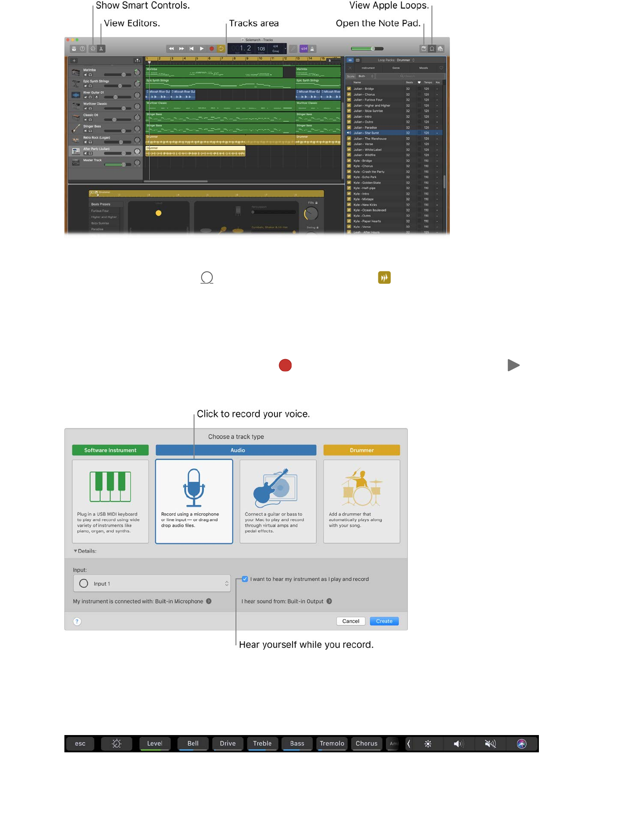Start recording with the red Record button
The height and width of the screenshot is (820, 644).
point(212,49)
